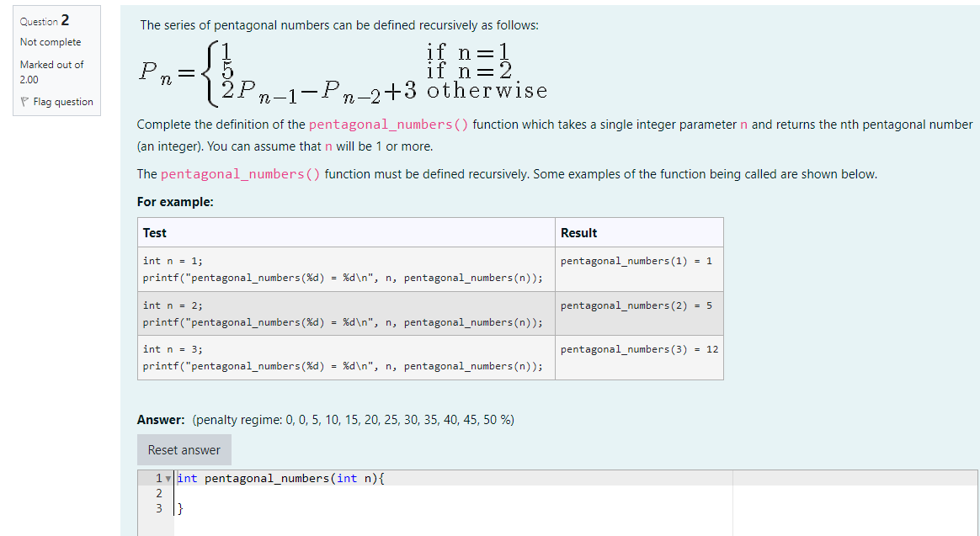Select line number 2 in the editor gutter

coord(157,493)
